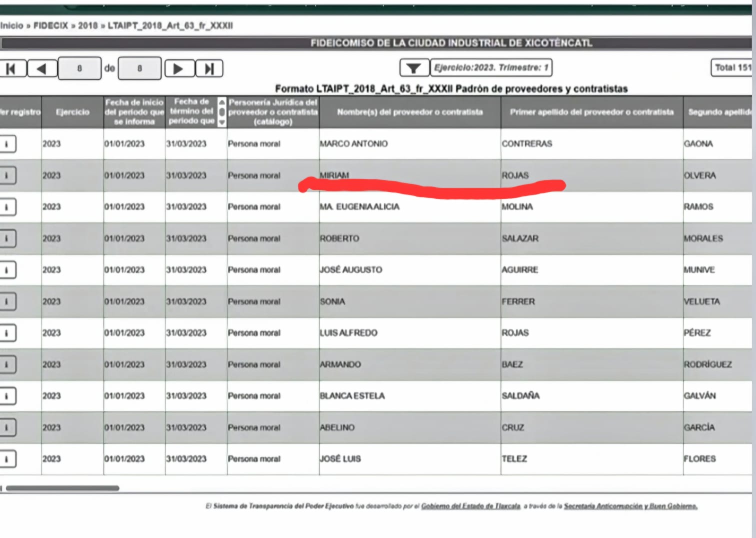Image resolution: width=756 pixels, height=538 pixels.
Task: Jump to last page of records
Action: click(x=209, y=68)
